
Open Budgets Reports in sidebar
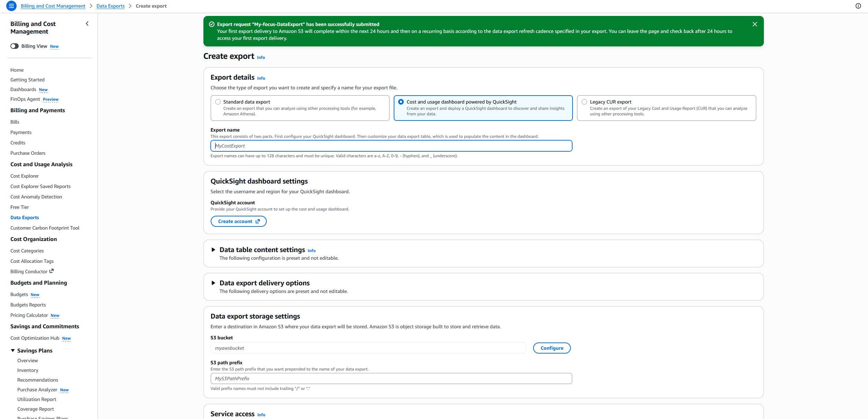click(28, 305)
